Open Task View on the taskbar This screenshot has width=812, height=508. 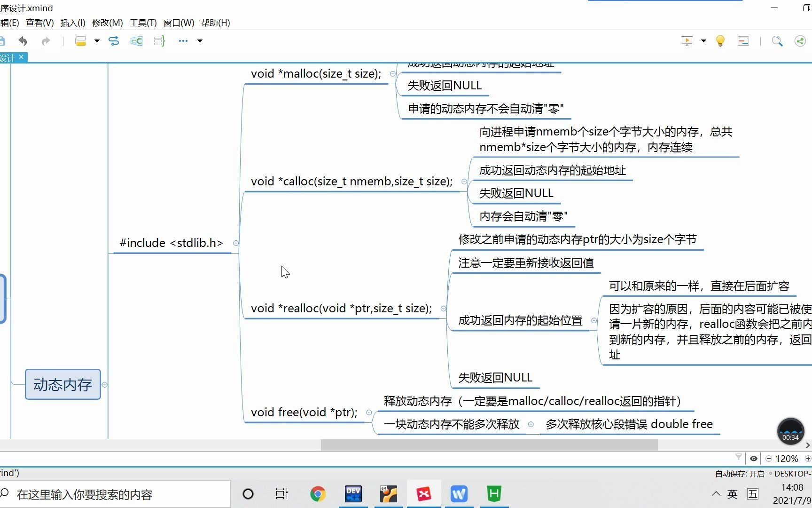tap(282, 494)
